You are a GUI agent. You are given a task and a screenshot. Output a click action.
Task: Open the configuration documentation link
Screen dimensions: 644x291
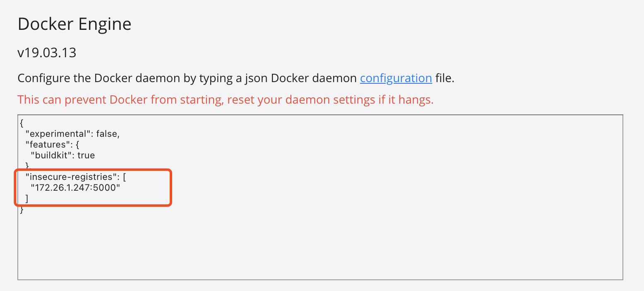tap(396, 78)
